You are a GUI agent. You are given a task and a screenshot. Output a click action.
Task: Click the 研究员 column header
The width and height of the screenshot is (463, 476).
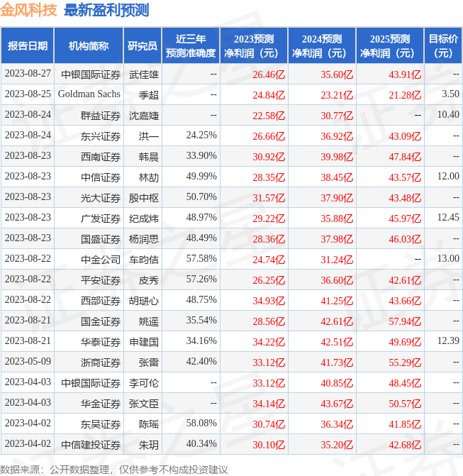143,46
